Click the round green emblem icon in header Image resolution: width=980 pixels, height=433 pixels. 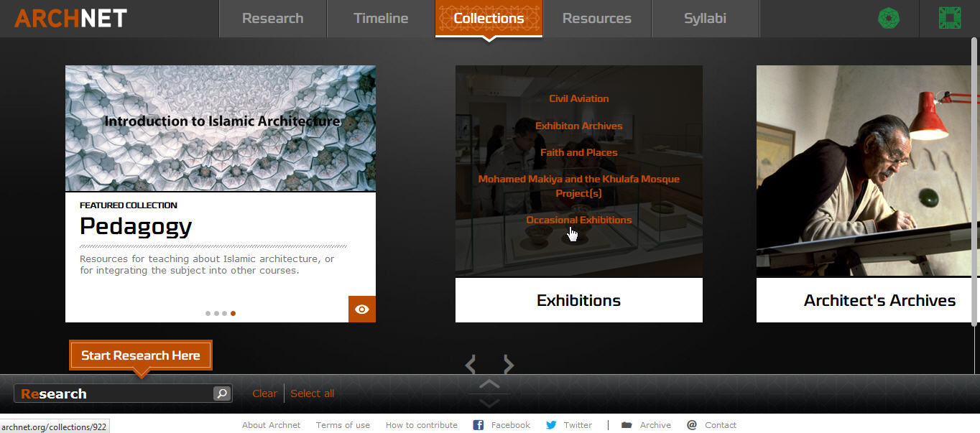tap(889, 18)
